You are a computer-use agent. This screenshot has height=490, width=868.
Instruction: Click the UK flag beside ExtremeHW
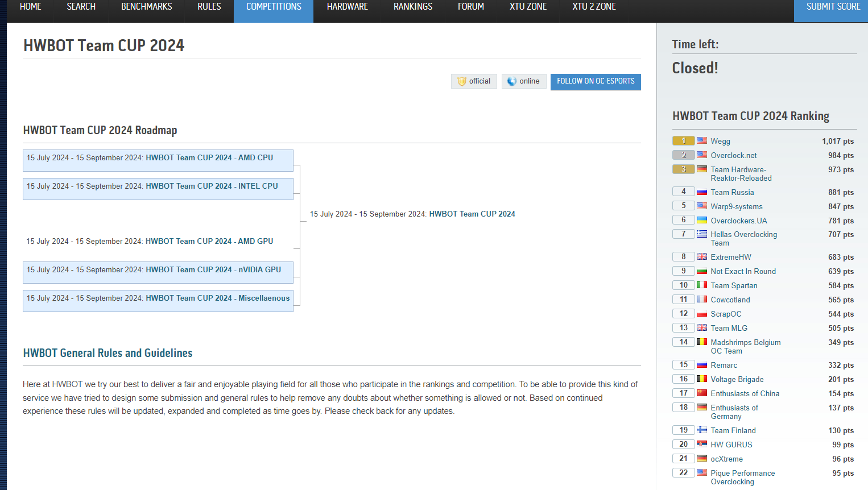pos(702,256)
